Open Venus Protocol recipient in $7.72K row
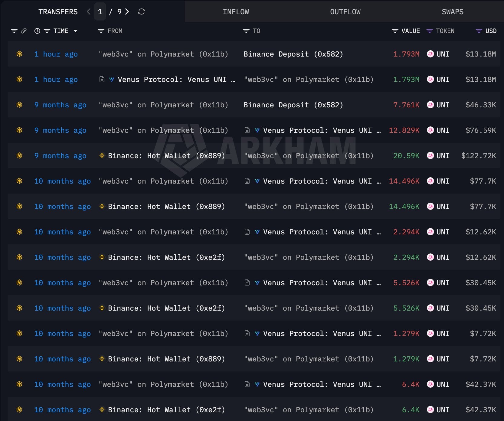This screenshot has width=504, height=421. click(322, 333)
